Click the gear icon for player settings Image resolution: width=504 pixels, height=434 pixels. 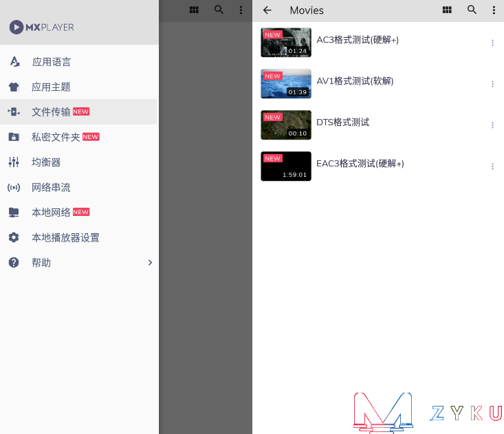(14, 237)
